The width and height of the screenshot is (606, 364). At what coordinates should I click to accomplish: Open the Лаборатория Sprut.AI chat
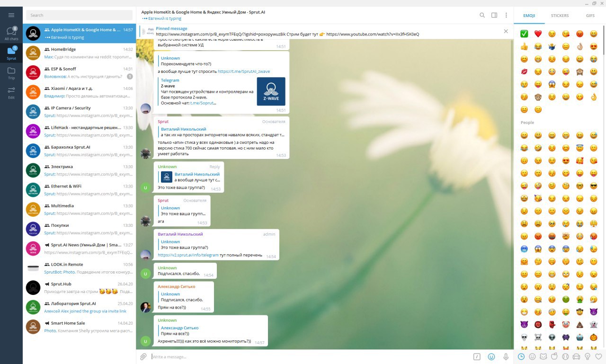click(79, 307)
